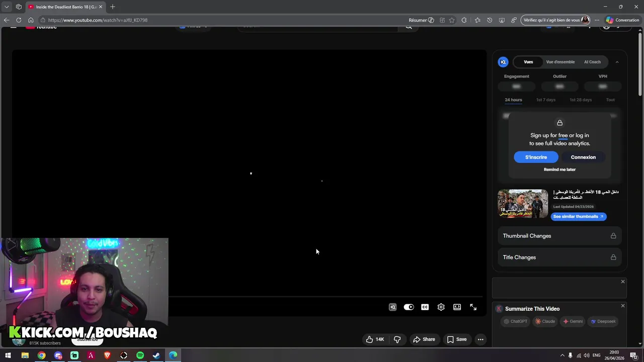The image size is (644, 362).
Task: Click Remind me later link
Action: (559, 169)
